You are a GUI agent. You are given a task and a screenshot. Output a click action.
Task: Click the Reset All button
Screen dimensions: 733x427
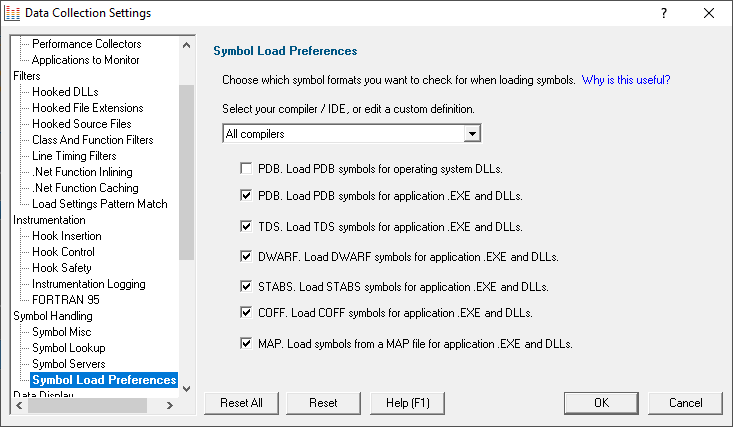241,403
